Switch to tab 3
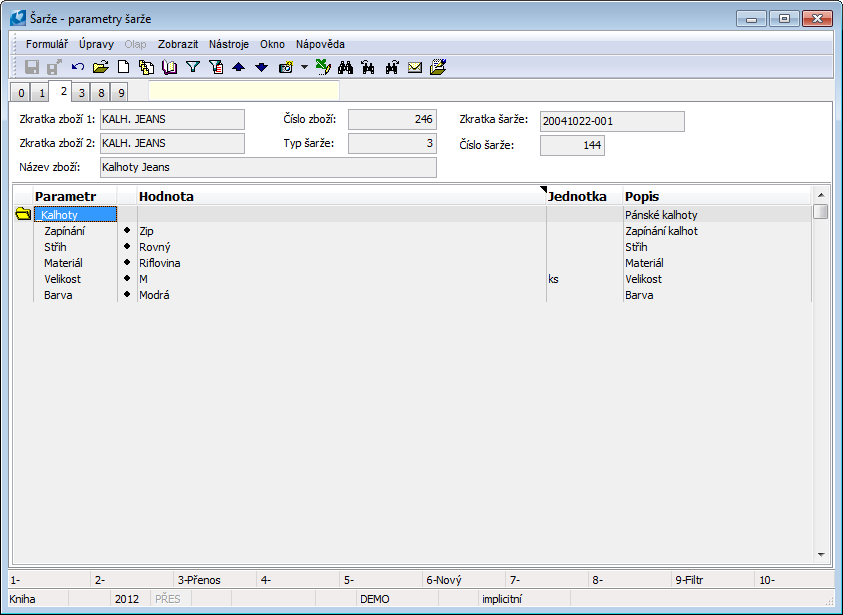The width and height of the screenshot is (843, 615). pyautogui.click(x=82, y=93)
